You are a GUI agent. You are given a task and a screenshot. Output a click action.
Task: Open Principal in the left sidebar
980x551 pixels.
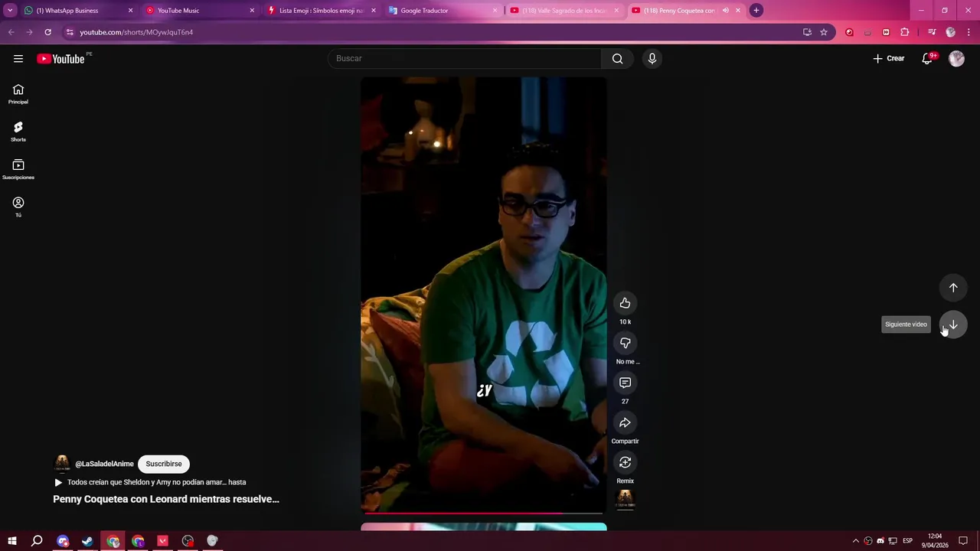(18, 94)
